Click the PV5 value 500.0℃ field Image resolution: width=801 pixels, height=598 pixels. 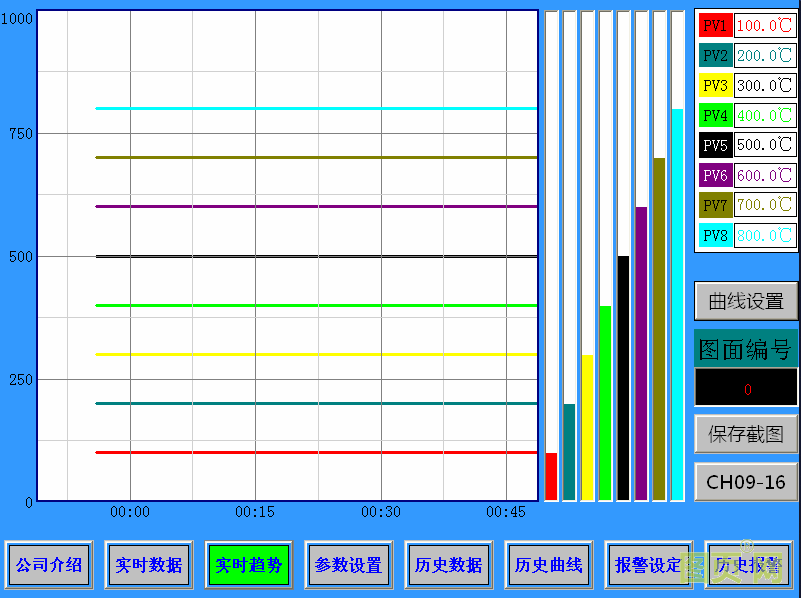point(765,145)
